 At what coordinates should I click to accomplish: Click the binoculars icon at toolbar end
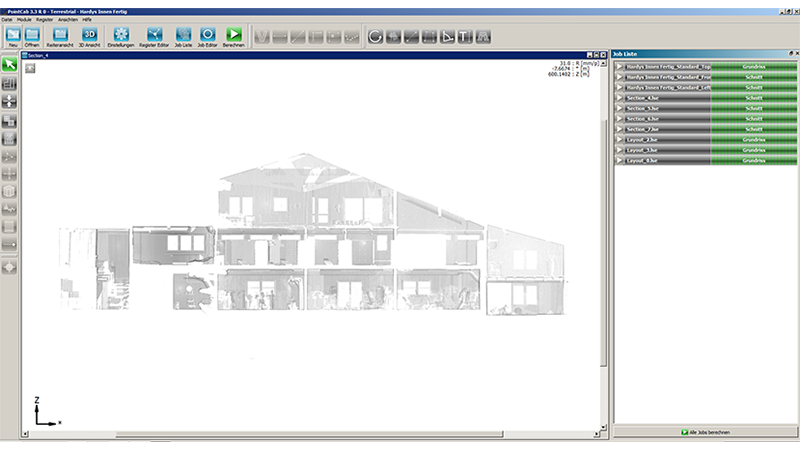(x=483, y=37)
